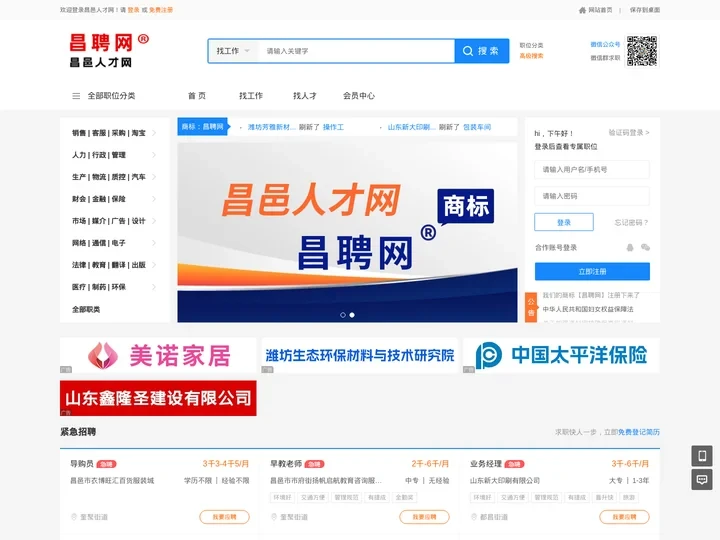Open 山东鑫隆圣建设有限公司 ad banner
Image resolution: width=720 pixels, height=540 pixels.
158,398
